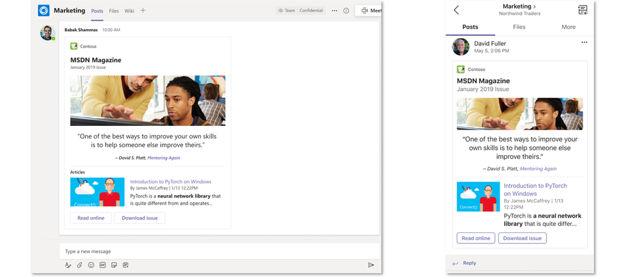Open emoji picker
The width and height of the screenshot is (644, 277).
[x=91, y=265]
